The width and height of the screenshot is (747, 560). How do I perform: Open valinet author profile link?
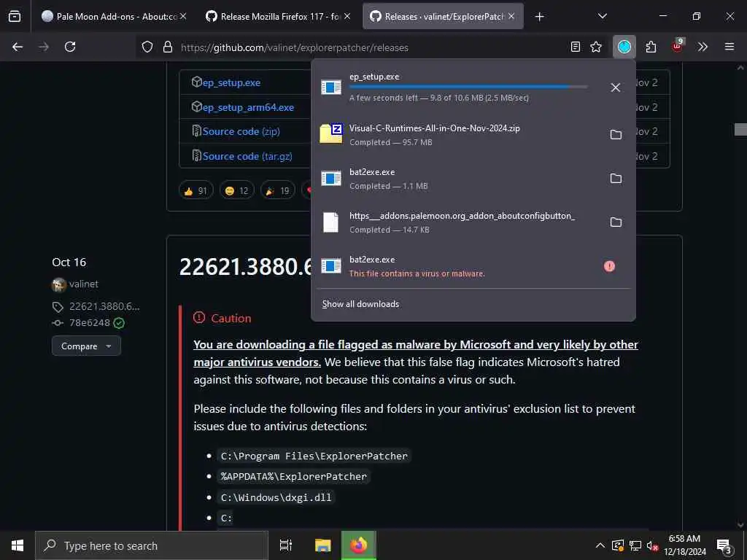(x=83, y=284)
